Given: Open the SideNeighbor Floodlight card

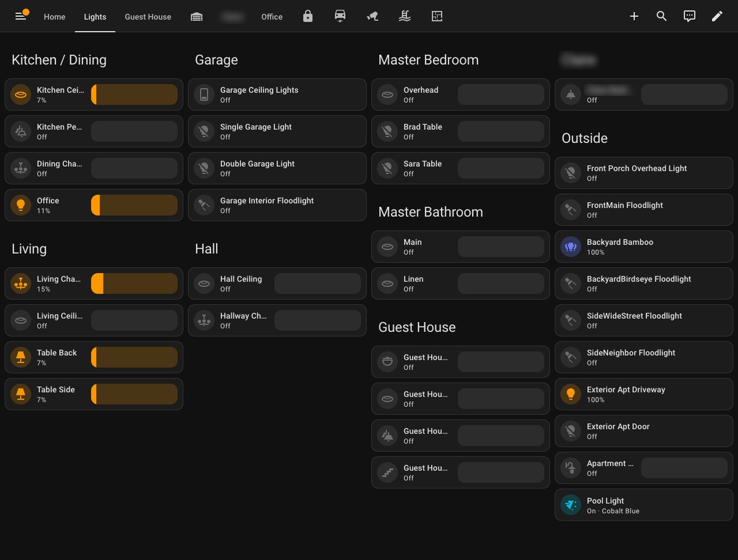Looking at the screenshot, I should click(x=644, y=357).
